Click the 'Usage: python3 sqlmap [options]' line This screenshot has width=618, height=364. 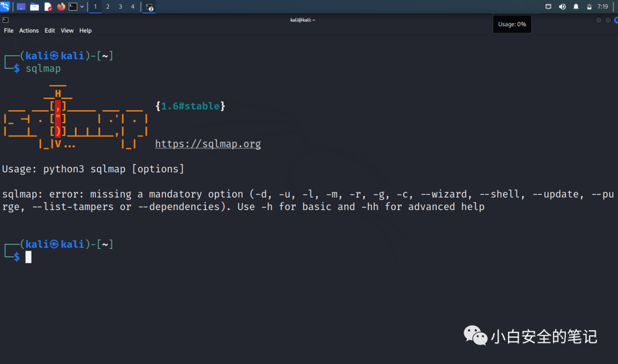coord(93,169)
